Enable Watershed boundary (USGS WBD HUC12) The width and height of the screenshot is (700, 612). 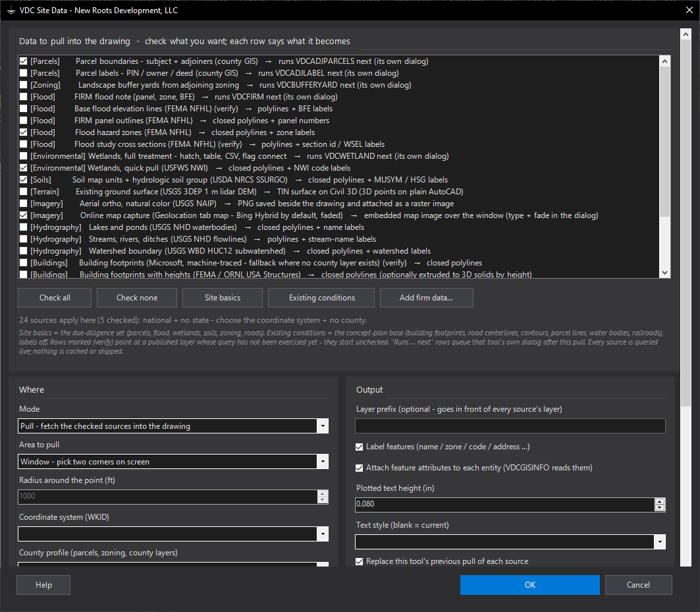23,251
